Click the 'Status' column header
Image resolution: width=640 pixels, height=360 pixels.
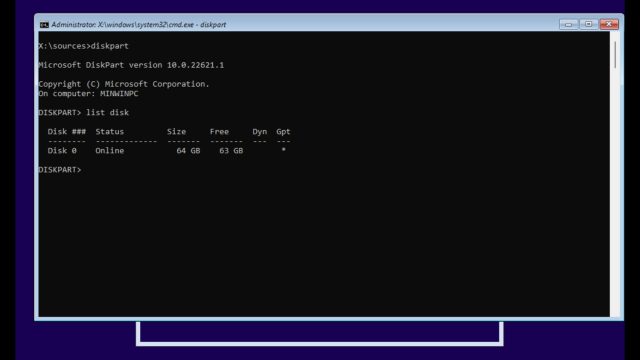click(x=109, y=131)
